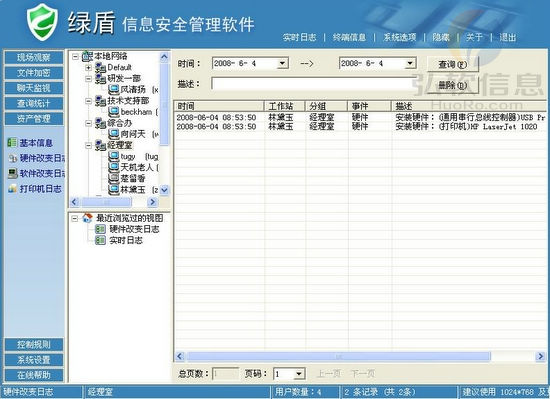
Task: Open 软件改变日志 sidebar icon
Action: tap(13, 173)
